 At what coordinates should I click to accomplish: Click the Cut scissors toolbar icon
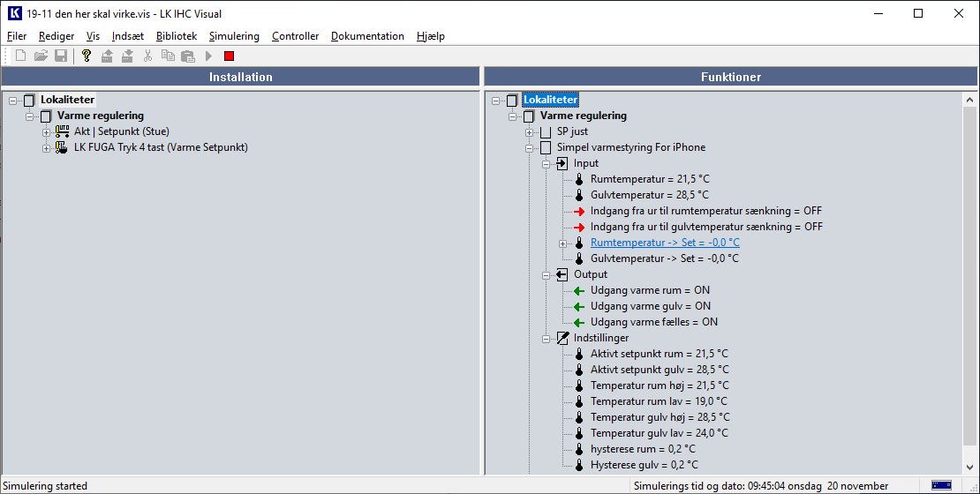coord(147,56)
